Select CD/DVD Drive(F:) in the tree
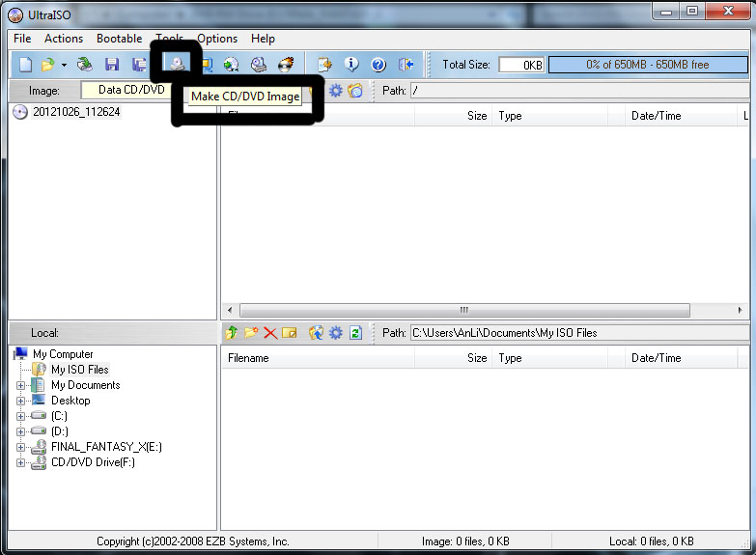This screenshot has height=555, width=756. [93, 462]
